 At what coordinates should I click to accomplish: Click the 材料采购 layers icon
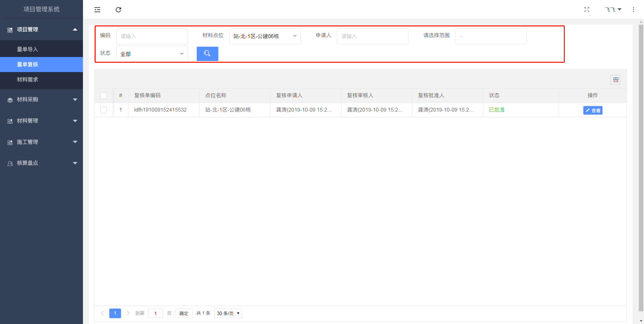tap(10, 100)
